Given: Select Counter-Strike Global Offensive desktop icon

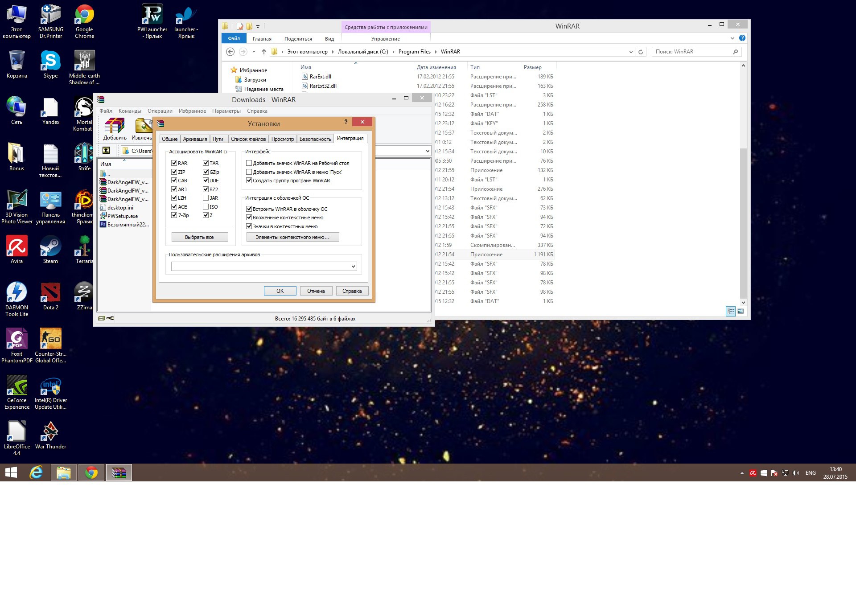Looking at the screenshot, I should click(x=50, y=345).
